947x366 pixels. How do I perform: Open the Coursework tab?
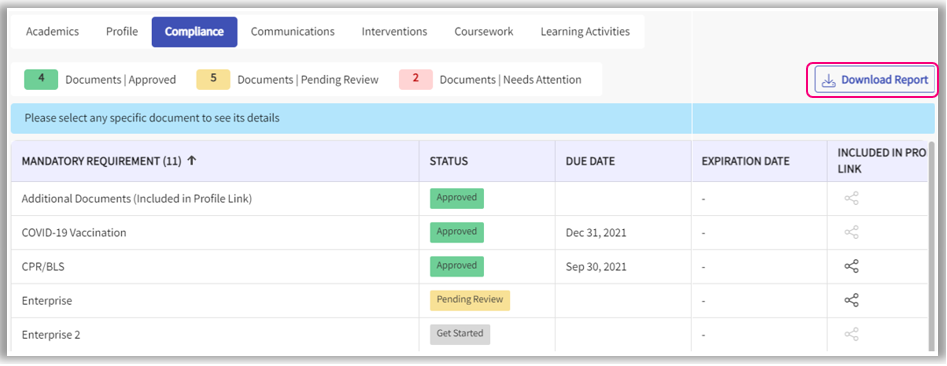484,31
